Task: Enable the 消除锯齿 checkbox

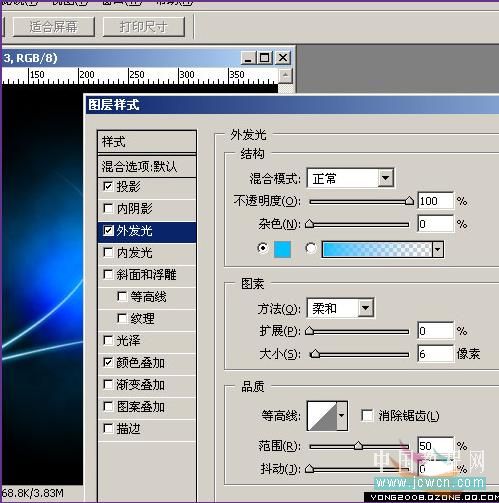Action: click(367, 416)
